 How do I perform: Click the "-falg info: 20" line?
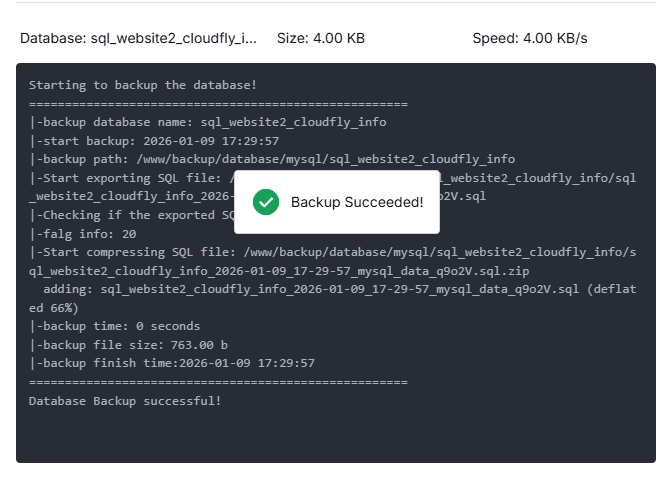point(82,233)
